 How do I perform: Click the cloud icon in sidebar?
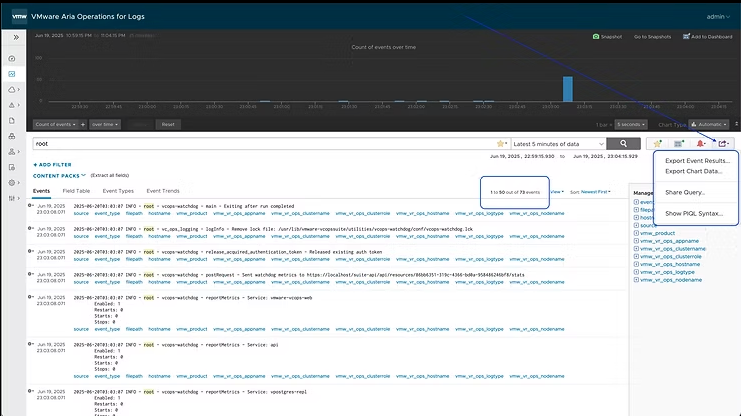(x=12, y=89)
